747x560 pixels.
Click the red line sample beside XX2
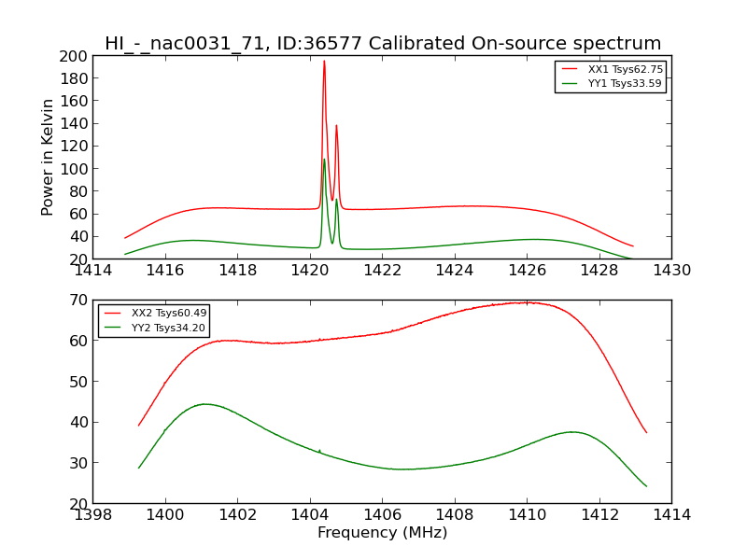click(x=113, y=313)
